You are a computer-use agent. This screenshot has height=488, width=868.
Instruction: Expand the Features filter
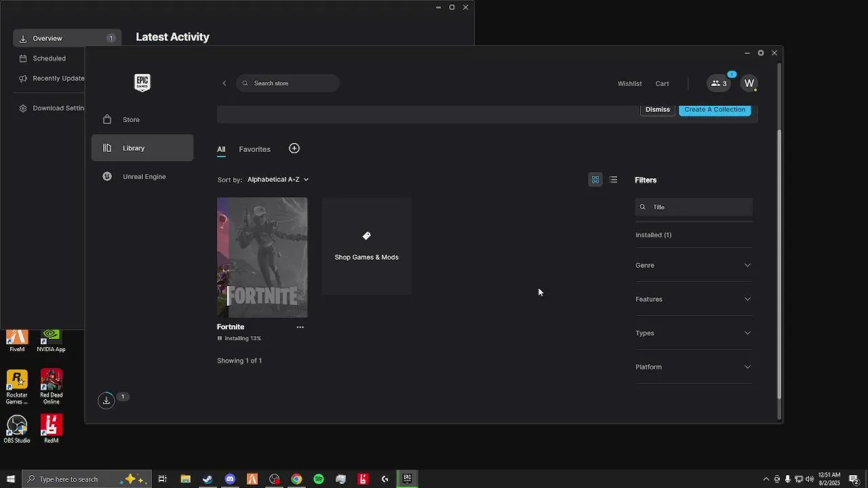pos(694,299)
